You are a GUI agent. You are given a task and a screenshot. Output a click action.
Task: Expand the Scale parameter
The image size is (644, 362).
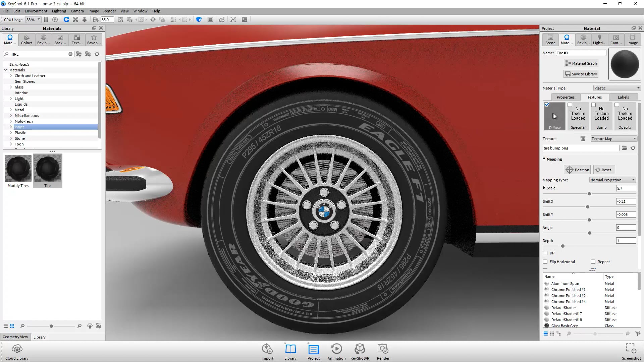[x=544, y=188]
